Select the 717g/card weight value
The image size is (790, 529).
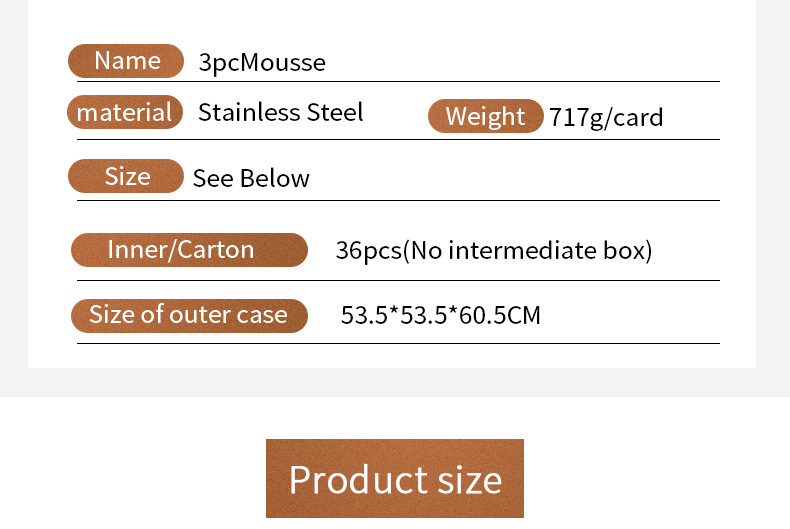coord(606,118)
